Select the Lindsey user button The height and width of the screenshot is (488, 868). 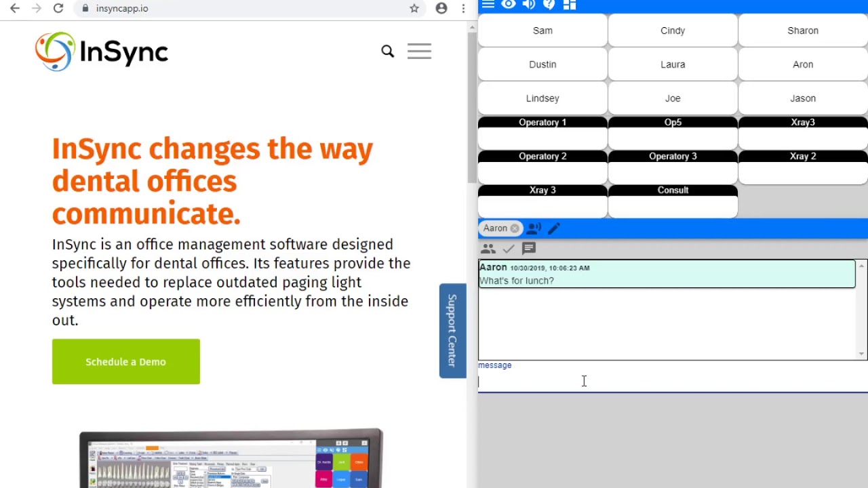pos(542,98)
